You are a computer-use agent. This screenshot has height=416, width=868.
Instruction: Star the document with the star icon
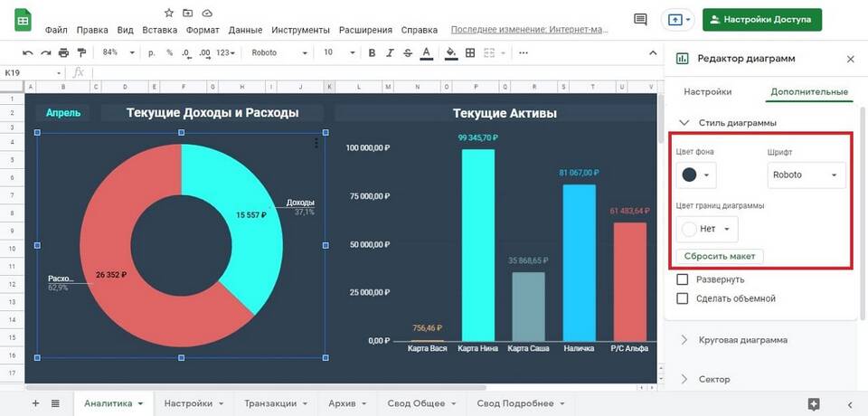pyautogui.click(x=168, y=13)
